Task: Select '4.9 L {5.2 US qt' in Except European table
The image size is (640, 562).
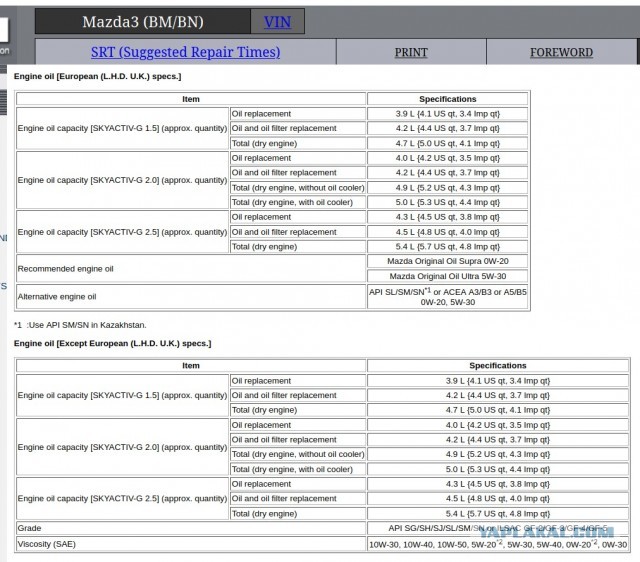Action: 498,454
